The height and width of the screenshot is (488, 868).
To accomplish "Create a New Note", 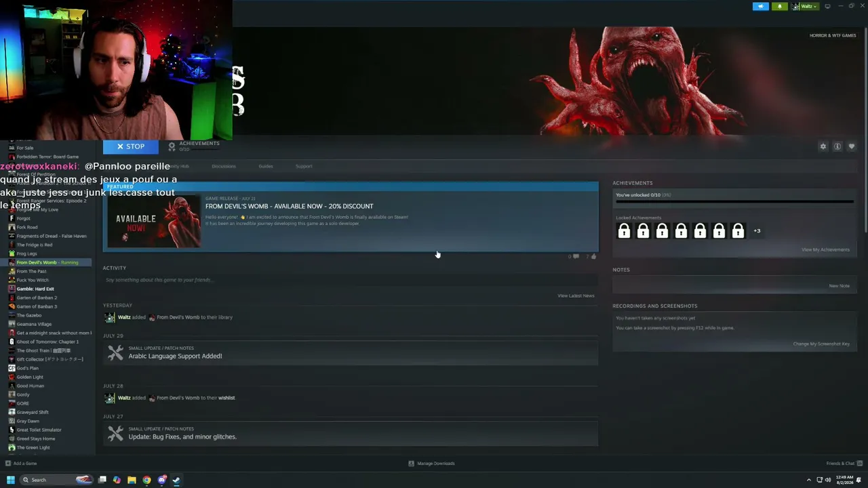I will pos(839,286).
